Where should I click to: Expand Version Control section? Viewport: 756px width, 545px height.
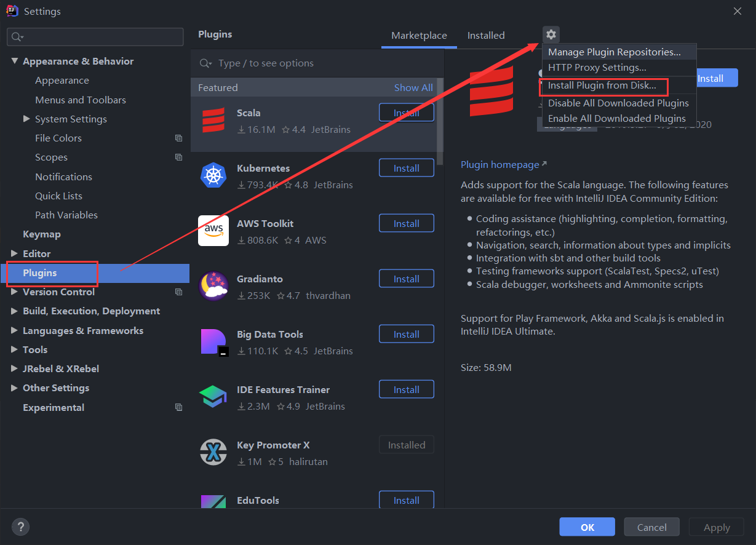(x=15, y=292)
